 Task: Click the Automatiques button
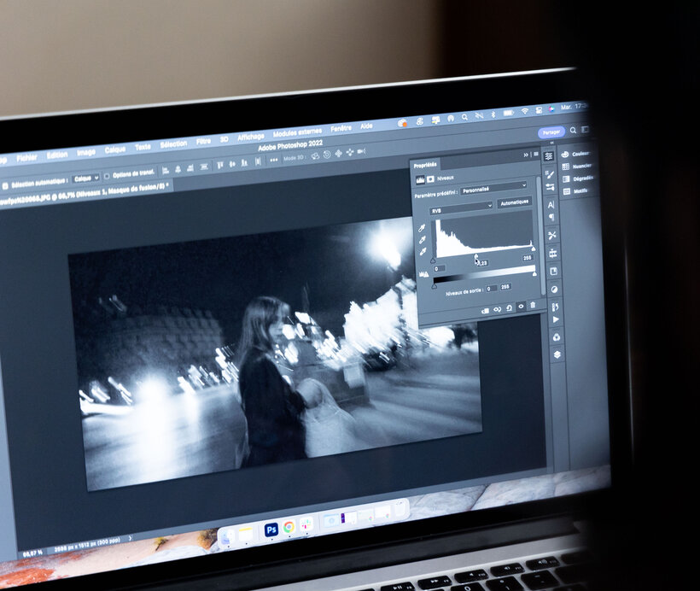[514, 202]
